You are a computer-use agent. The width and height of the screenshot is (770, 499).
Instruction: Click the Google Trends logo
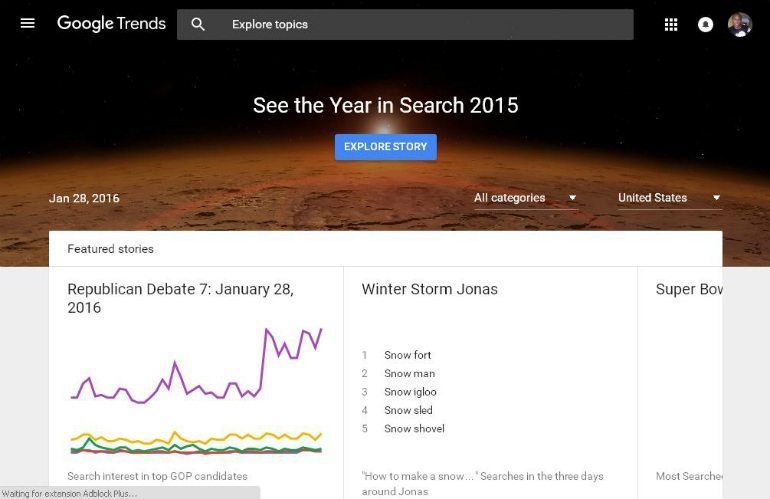pyautogui.click(x=111, y=24)
